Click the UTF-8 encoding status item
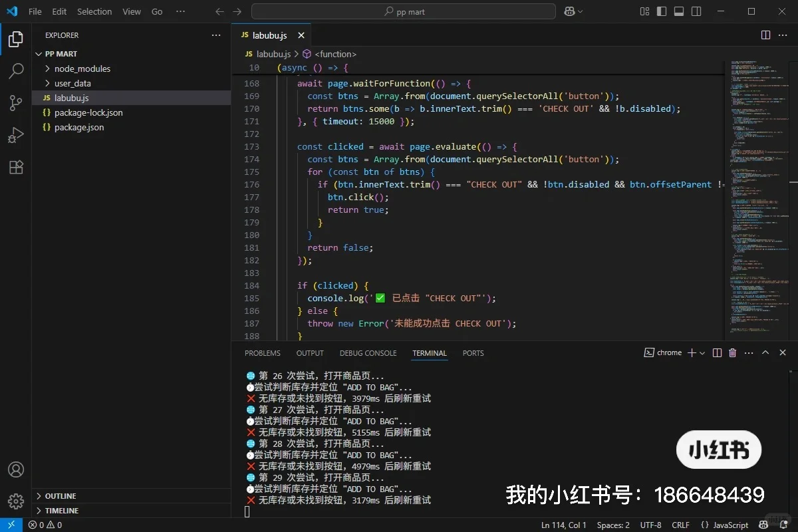The height and width of the screenshot is (532, 798). point(650,525)
